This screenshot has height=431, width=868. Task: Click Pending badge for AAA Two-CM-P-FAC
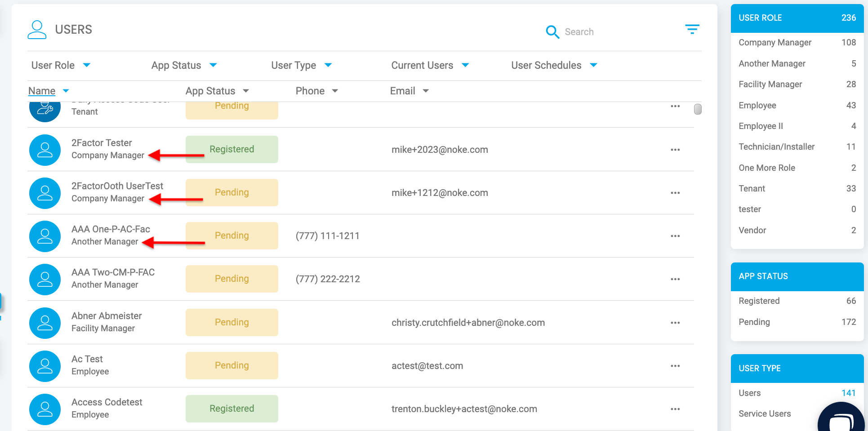(x=232, y=279)
